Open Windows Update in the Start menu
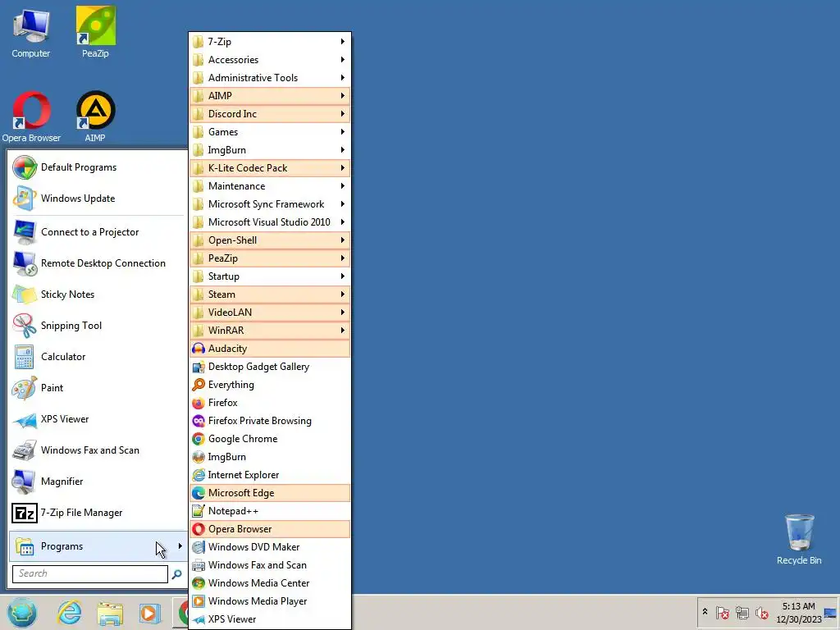The height and width of the screenshot is (630, 840). pos(98,199)
